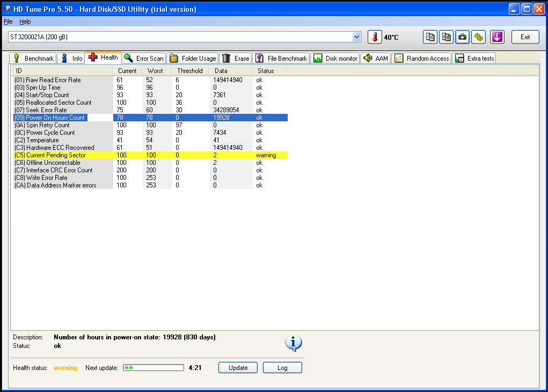Click the 7361 data value
548x392 pixels.
[x=220, y=95]
